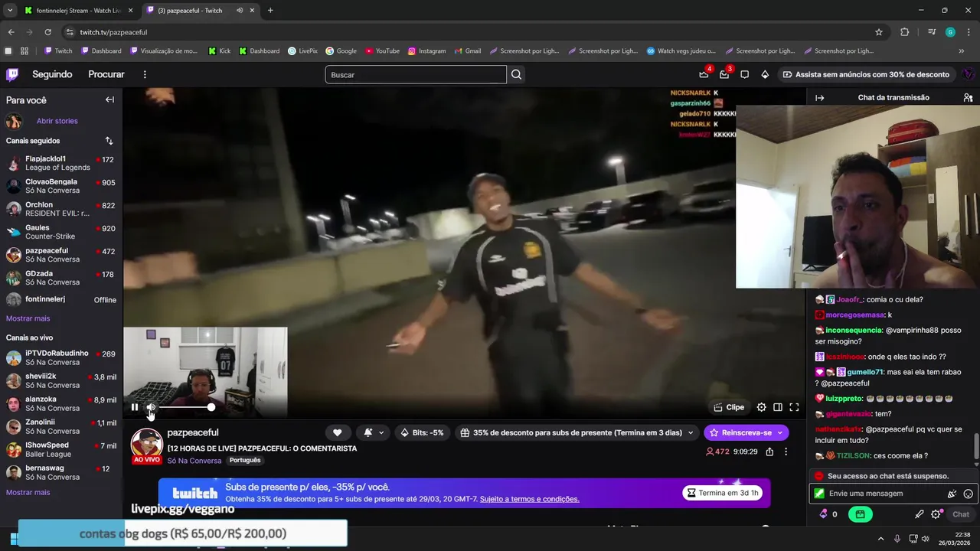The height and width of the screenshot is (551, 980).
Task: Click the search magnifier button
Action: [x=517, y=74]
